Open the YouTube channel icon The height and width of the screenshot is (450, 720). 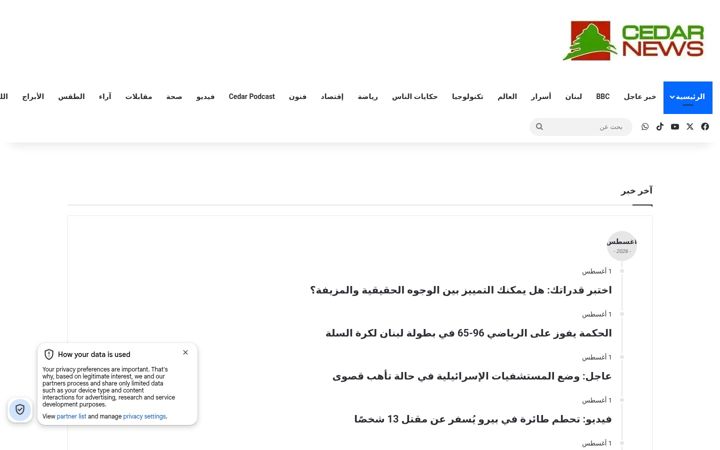pos(675,127)
